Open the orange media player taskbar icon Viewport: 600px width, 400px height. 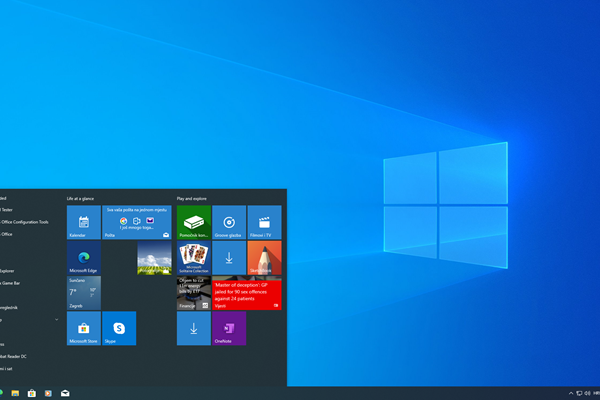(x=48, y=393)
